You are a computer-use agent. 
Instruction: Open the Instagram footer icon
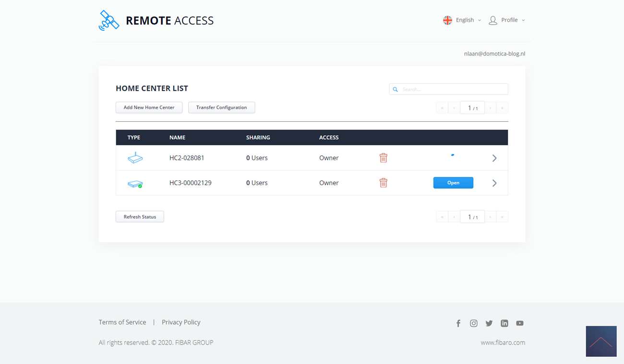474,323
